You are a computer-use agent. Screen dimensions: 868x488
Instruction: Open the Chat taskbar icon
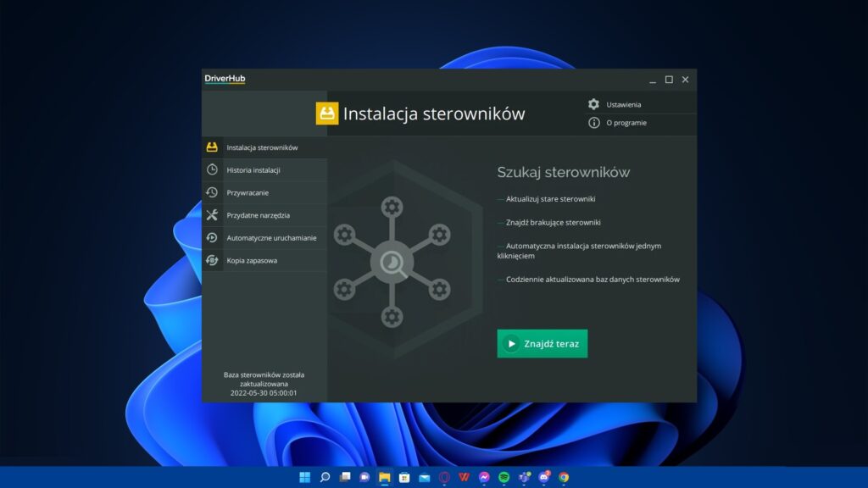pos(364,477)
